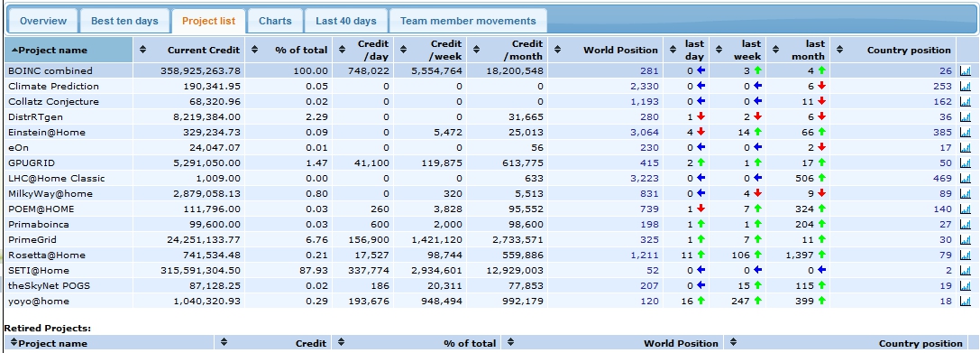Open chart icon for Rosetta@Home row
This screenshot has width=980, height=353.
pyautogui.click(x=965, y=255)
